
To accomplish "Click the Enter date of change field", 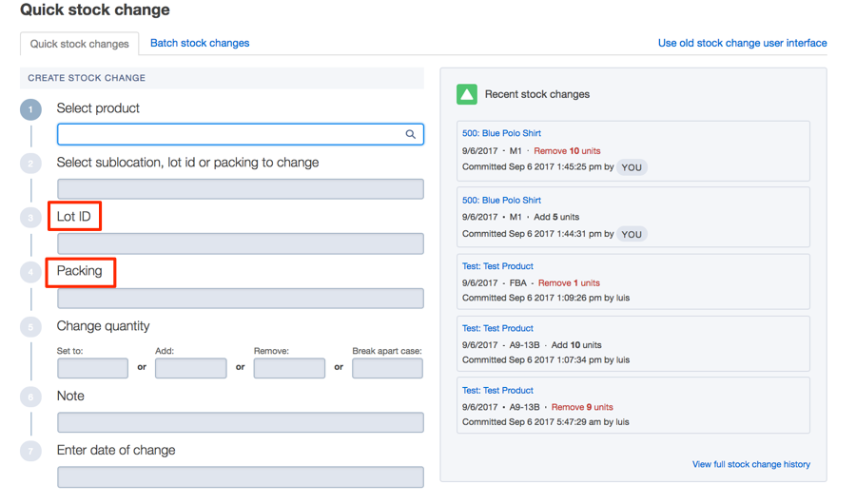I will pos(241,476).
